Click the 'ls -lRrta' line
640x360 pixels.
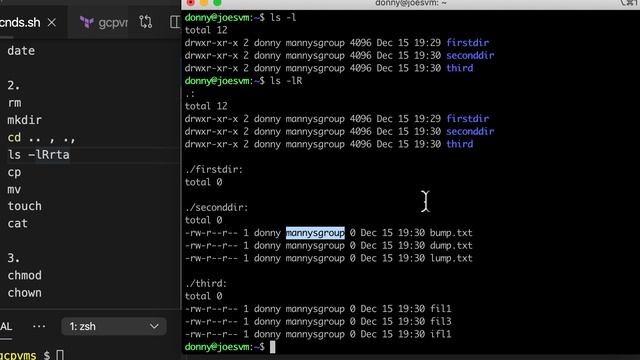[38, 155]
